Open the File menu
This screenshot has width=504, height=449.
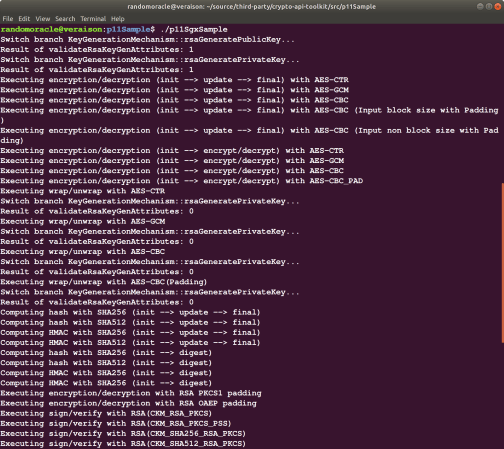[8, 19]
